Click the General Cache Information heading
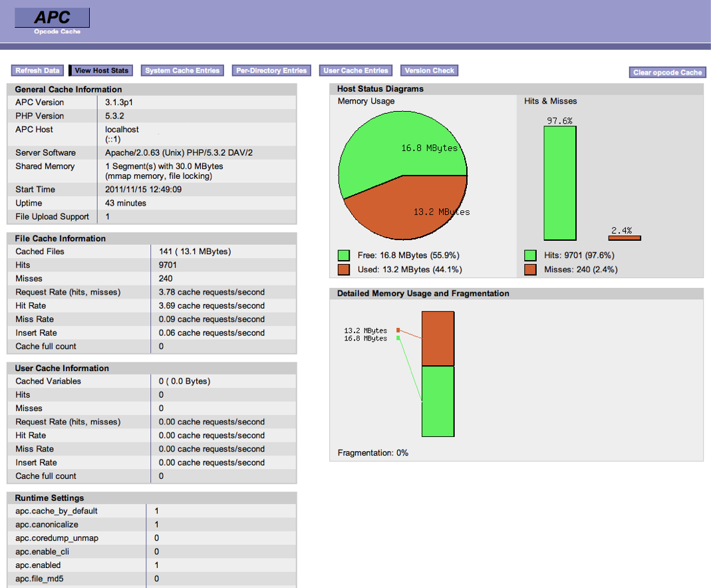Screen dimensions: 711x588 (69, 89)
